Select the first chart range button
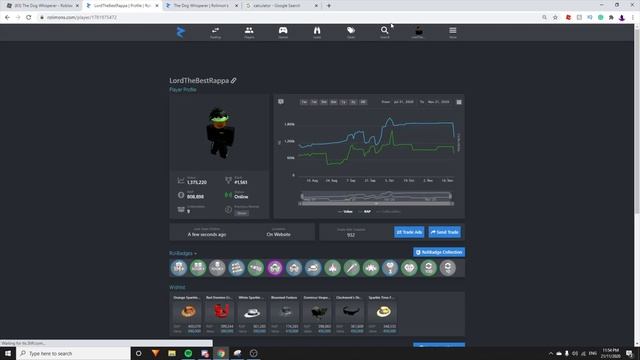Screen dimensions: 640x360 click(x=304, y=102)
